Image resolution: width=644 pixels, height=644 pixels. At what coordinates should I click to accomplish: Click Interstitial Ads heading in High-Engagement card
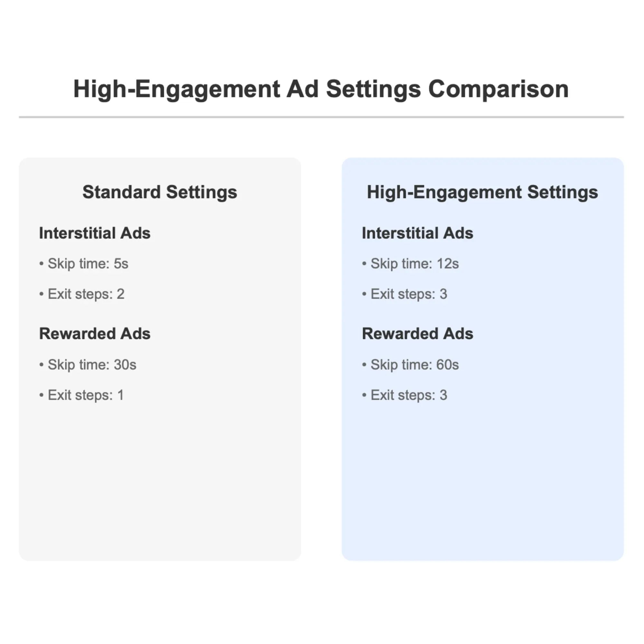(x=417, y=233)
